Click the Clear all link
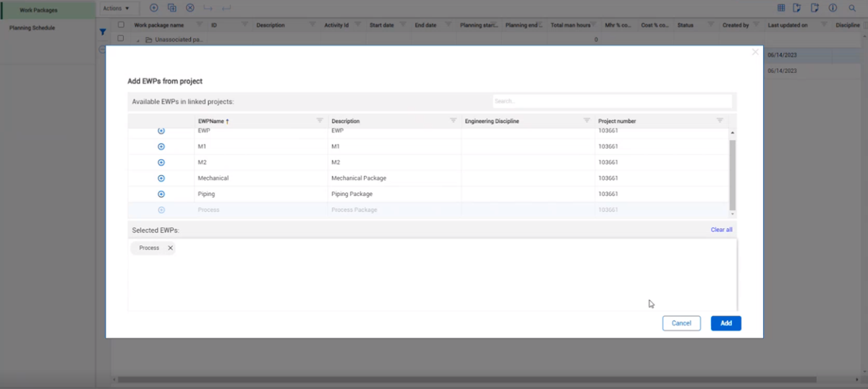 (x=721, y=230)
